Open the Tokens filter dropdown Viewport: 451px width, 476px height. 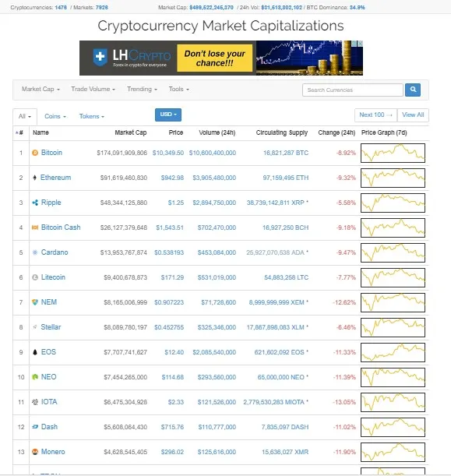[92, 116]
